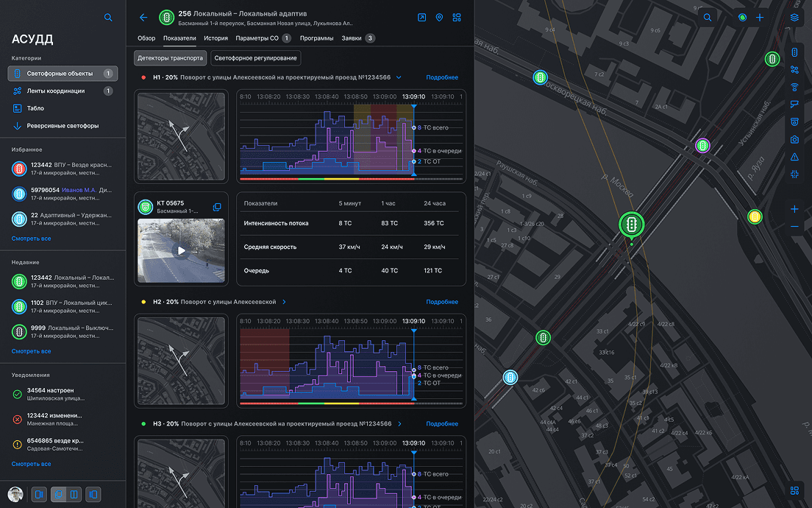812x508 pixels.
Task: Click the wireless detector icon in map toolbar
Action: tap(794, 87)
